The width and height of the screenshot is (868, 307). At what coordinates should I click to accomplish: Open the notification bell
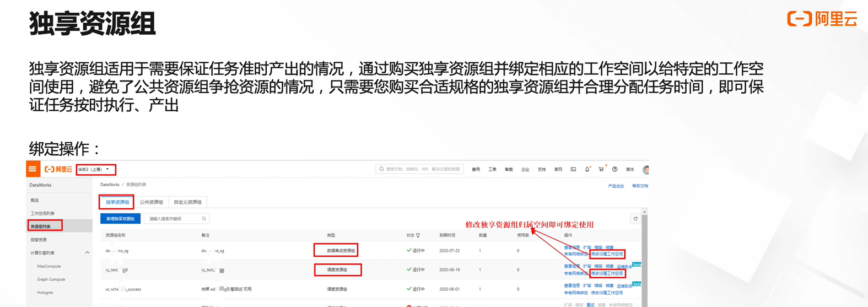[x=587, y=169]
